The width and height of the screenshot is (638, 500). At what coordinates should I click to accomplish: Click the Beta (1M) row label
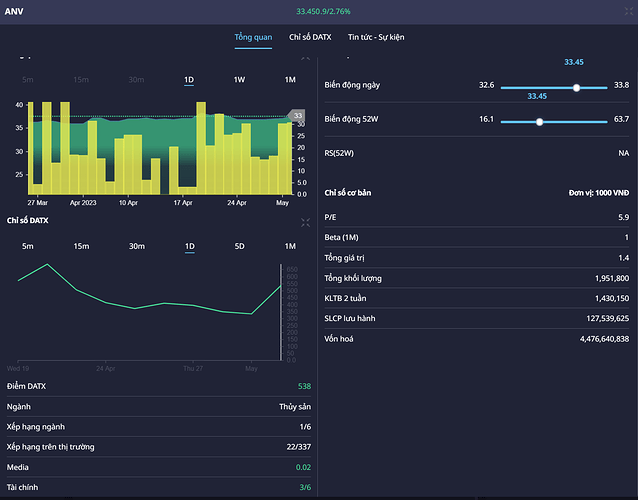tap(341, 238)
